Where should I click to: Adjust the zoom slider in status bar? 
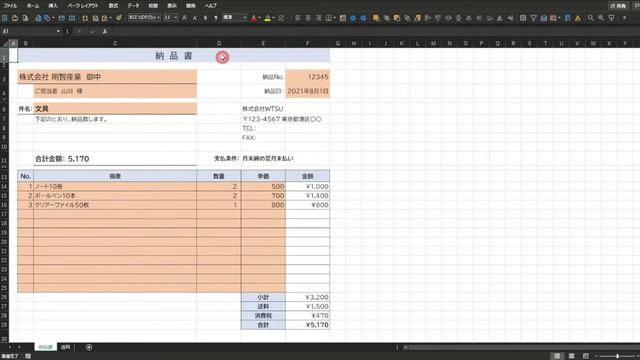[617, 356]
